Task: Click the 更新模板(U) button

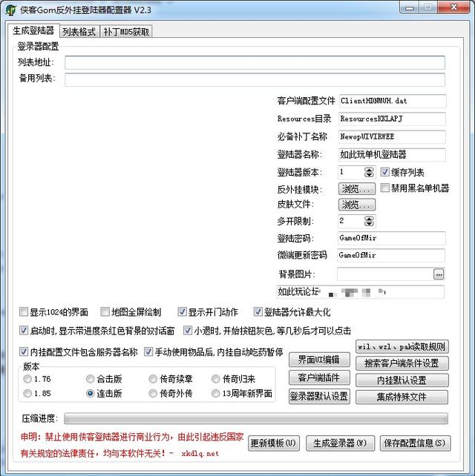Action: coord(274,443)
